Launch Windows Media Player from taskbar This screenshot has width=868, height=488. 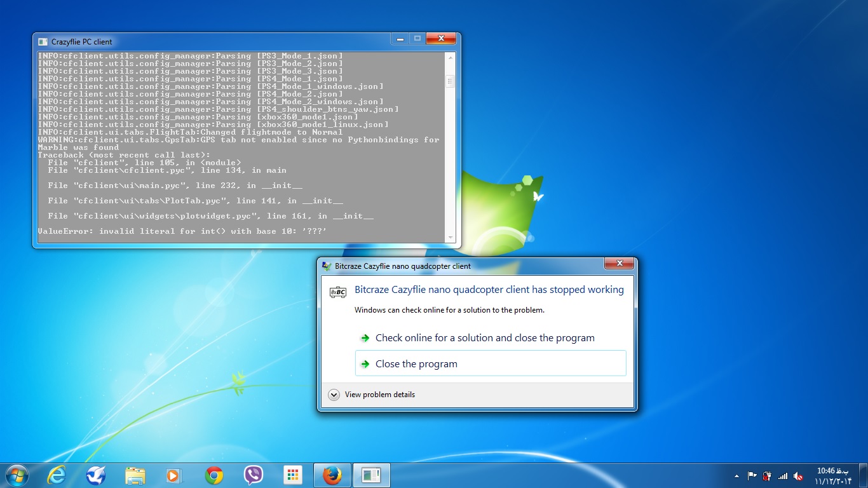click(x=173, y=475)
